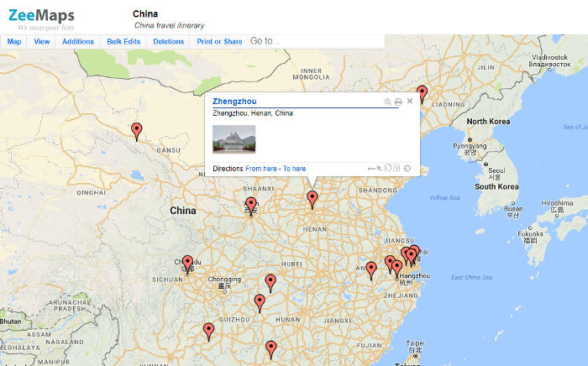Open the Zhengzhou title link
The image size is (588, 366).
coord(234,102)
